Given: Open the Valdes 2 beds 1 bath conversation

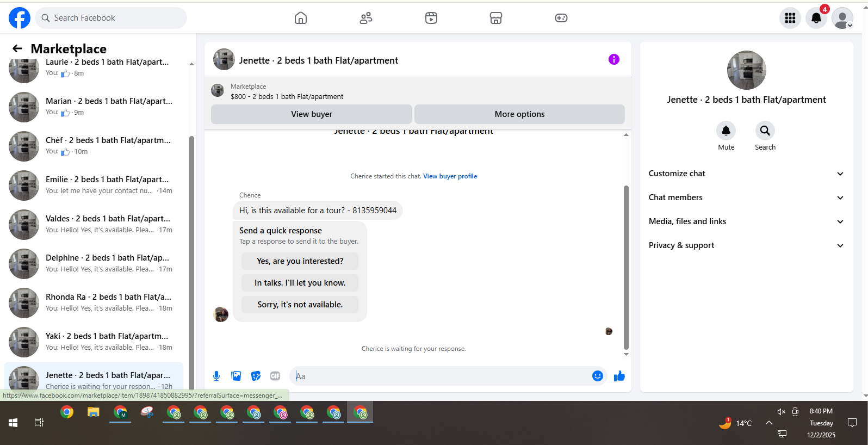Looking at the screenshot, I should click(94, 224).
